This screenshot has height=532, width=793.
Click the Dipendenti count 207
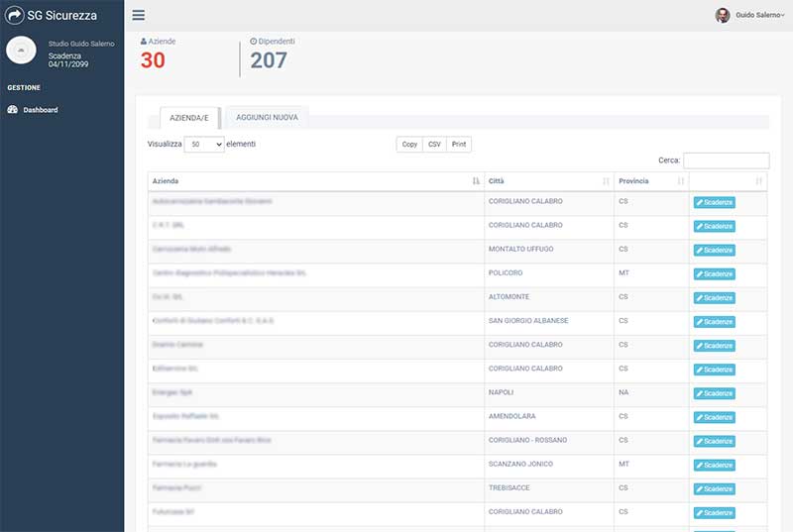click(x=269, y=60)
